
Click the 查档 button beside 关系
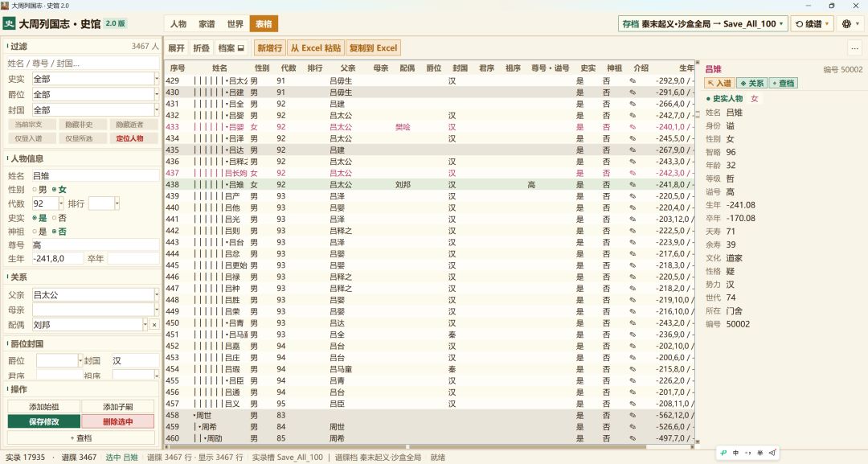coord(784,83)
